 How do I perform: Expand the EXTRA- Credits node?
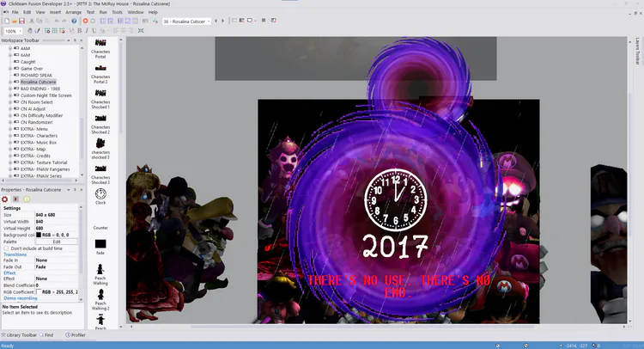(x=10, y=156)
